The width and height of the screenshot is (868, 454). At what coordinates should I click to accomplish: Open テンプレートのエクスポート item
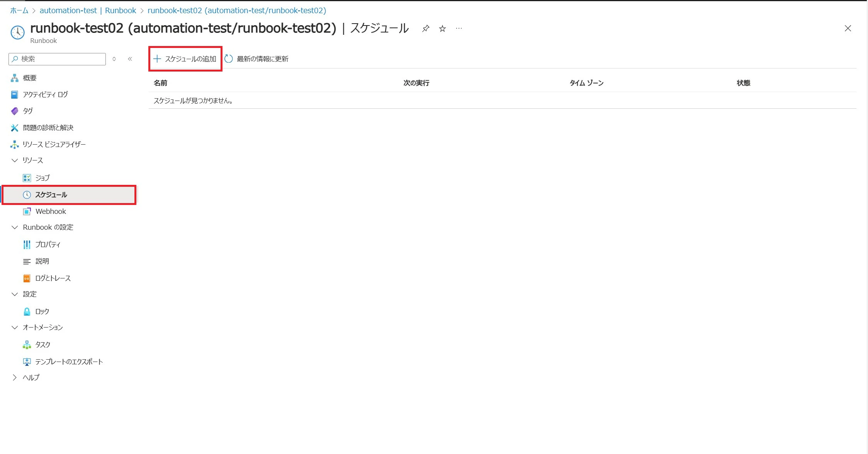click(69, 362)
